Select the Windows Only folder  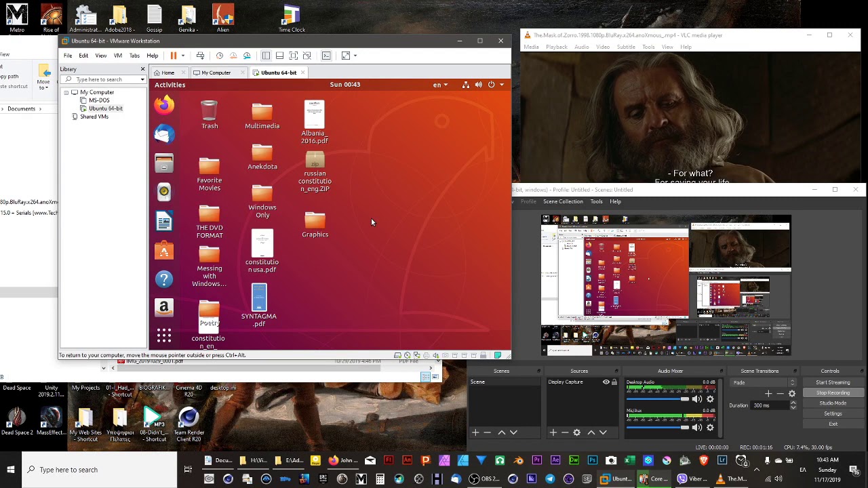(262, 201)
